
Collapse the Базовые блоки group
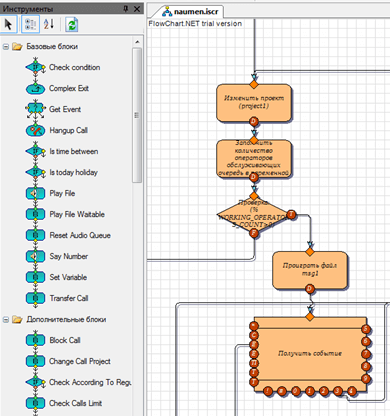click(6, 47)
